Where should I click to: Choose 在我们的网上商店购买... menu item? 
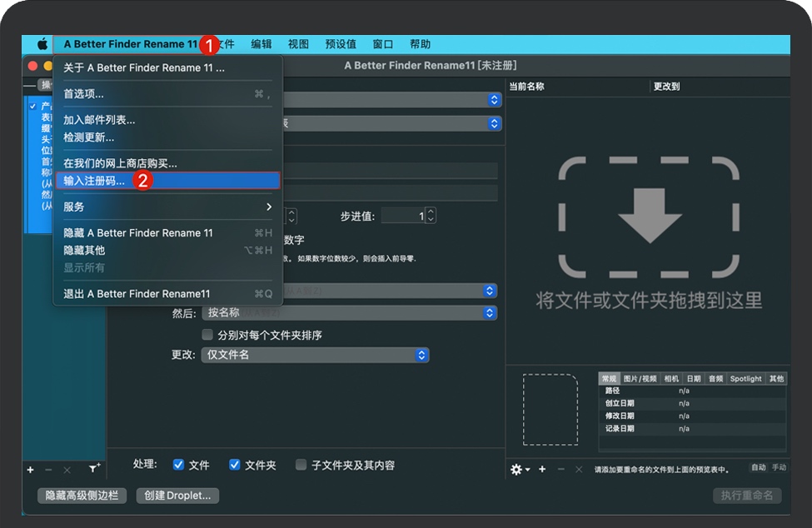click(x=167, y=163)
